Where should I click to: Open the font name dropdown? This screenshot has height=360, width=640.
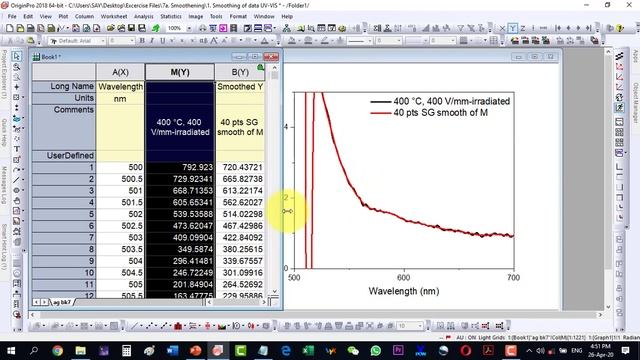103,41
